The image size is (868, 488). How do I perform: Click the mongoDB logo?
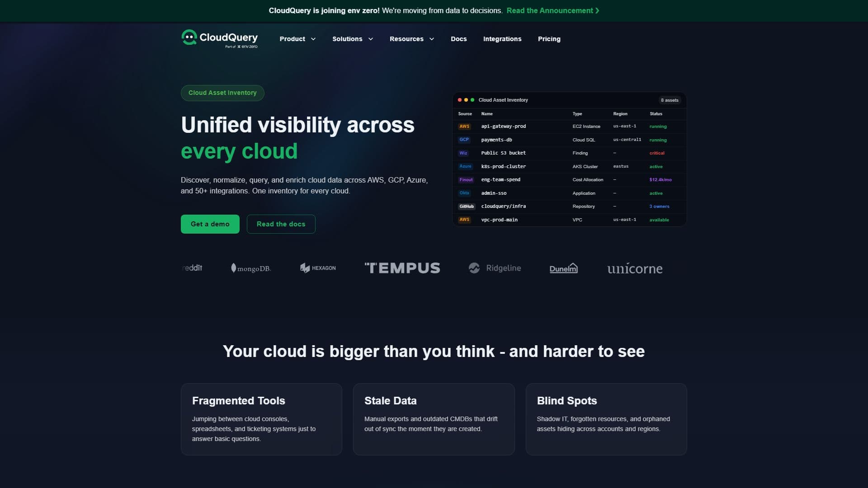tap(250, 268)
